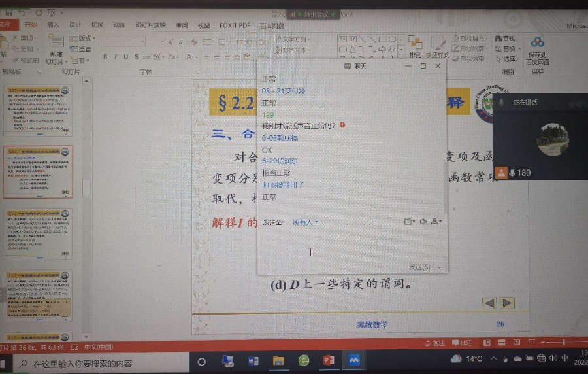Click the Copy (复制) icon
Image resolution: width=588 pixels, height=374 pixels.
(15, 49)
